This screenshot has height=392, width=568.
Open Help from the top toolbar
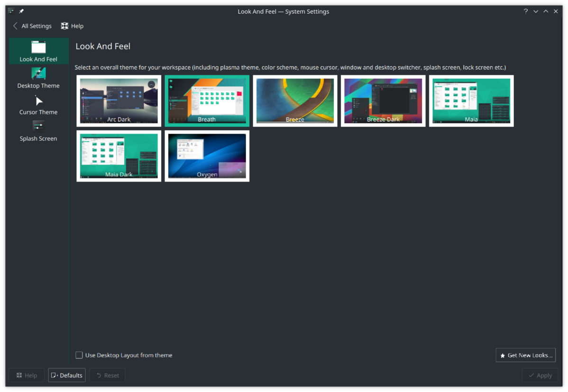click(x=72, y=26)
